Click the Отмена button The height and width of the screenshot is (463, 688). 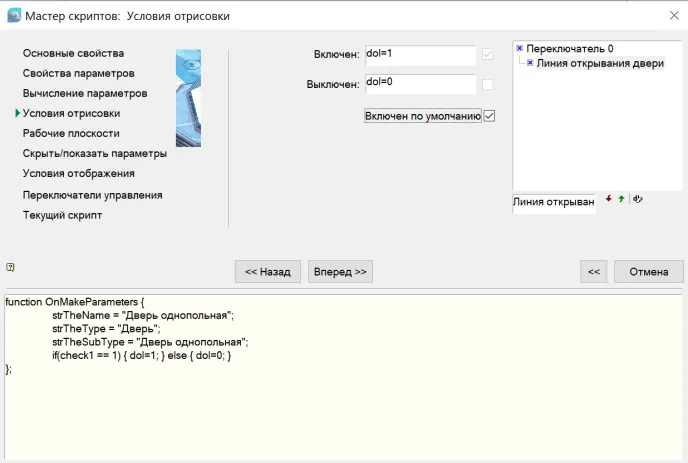648,271
